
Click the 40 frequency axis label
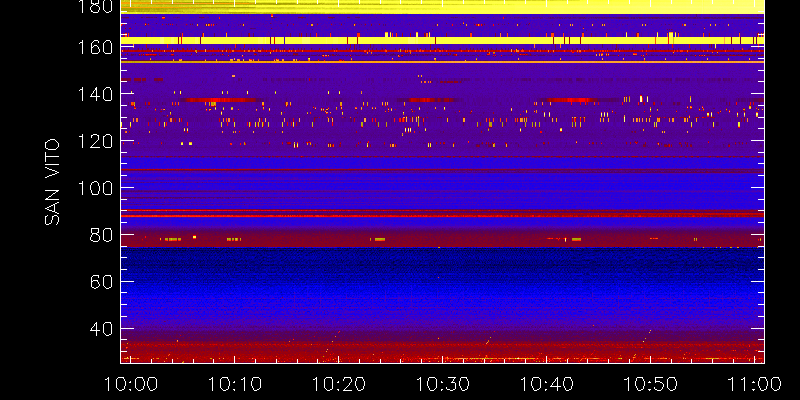(x=101, y=329)
